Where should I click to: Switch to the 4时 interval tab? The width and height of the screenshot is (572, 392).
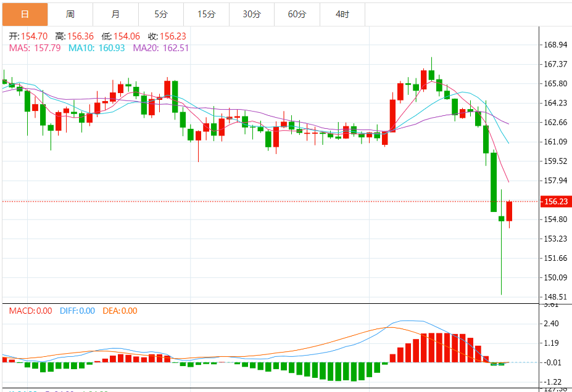coord(342,14)
